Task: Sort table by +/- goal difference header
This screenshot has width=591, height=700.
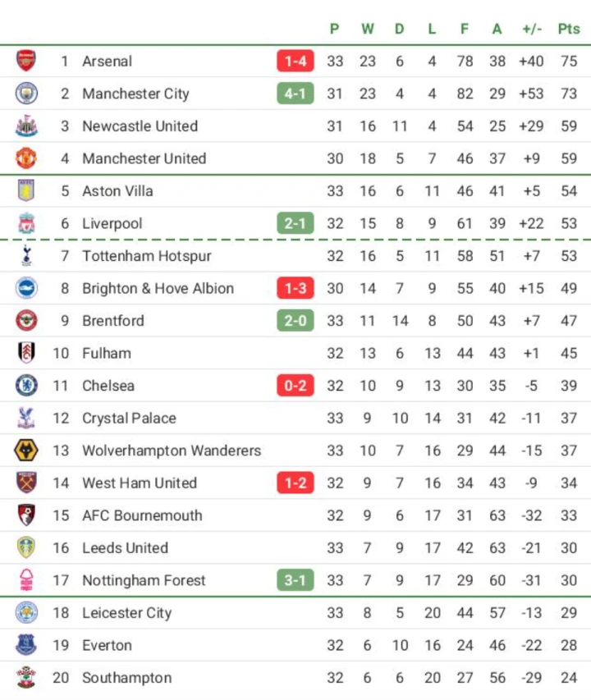Action: click(532, 29)
